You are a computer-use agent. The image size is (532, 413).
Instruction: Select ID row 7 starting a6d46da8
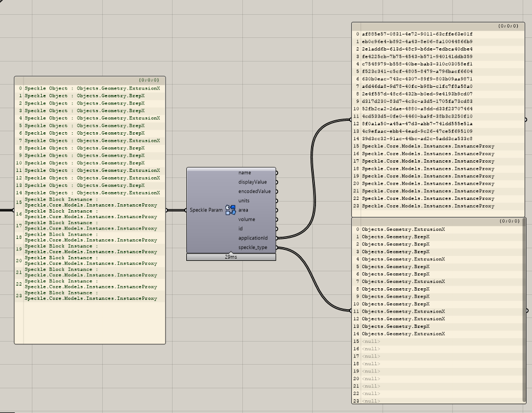pos(417,86)
